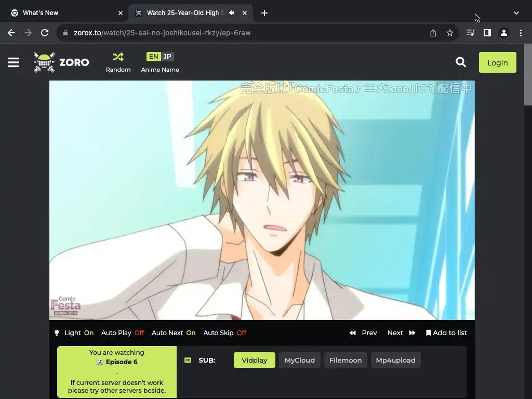Go to the previous episode

coord(363,333)
